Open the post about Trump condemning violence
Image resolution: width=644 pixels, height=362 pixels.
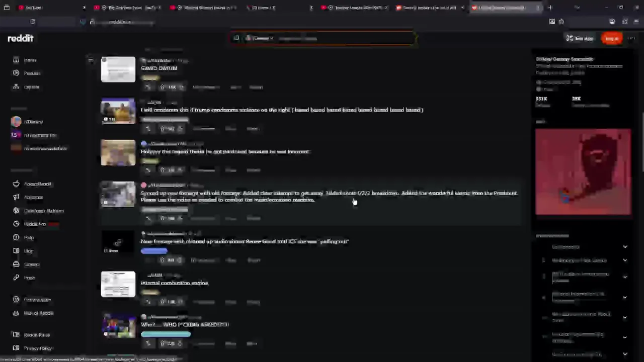click(282, 110)
